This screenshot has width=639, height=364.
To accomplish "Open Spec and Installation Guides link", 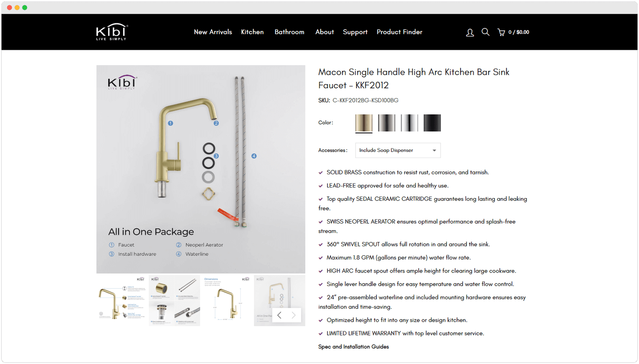I will tap(354, 347).
